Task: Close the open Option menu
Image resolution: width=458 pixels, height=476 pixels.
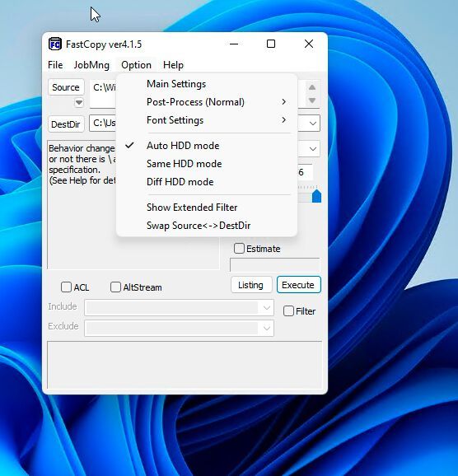Action: pyautogui.click(x=136, y=65)
